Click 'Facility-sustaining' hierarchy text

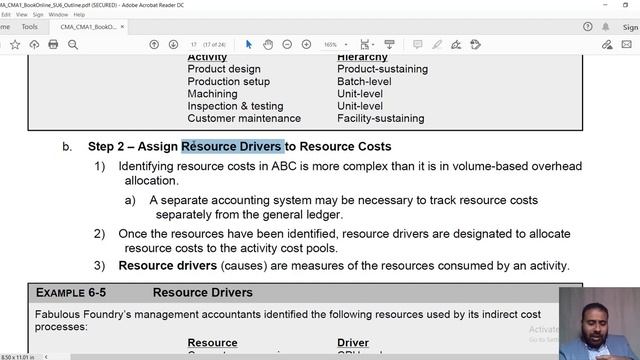coord(380,118)
